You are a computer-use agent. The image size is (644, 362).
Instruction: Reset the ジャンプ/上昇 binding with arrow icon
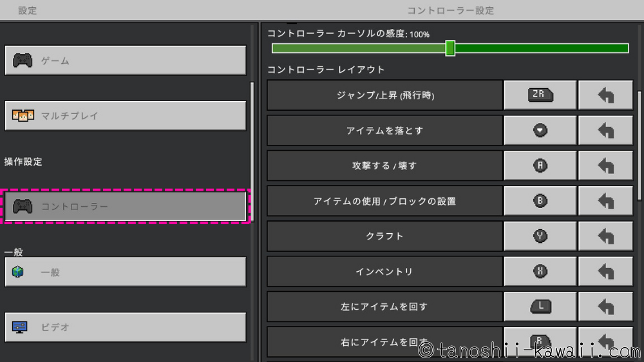click(x=605, y=95)
